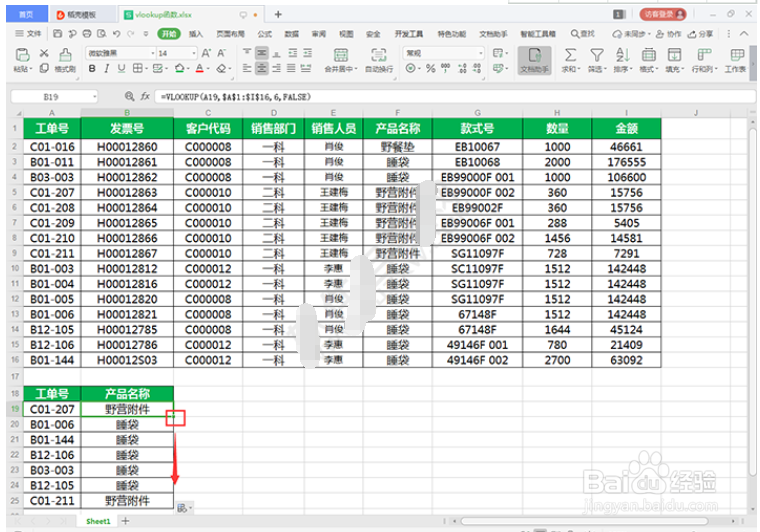Click the Justify alignment icon
The width and height of the screenshot is (760, 532).
click(291, 68)
